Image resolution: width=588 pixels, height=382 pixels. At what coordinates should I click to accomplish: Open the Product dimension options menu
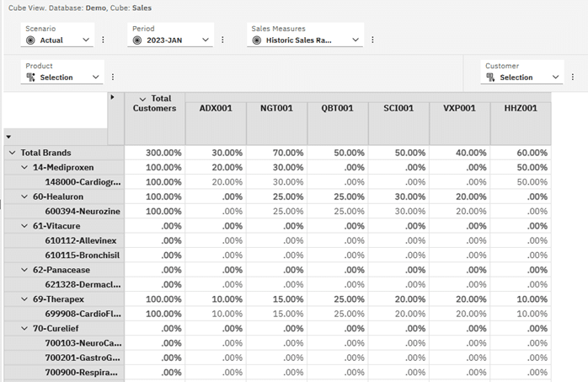click(113, 77)
